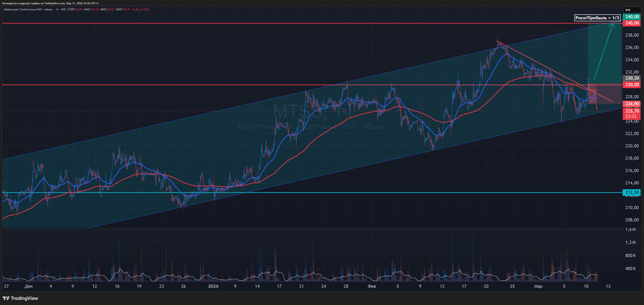644x305 pixels.
Task: Select the cyan 212,50 horizontal line
Action: point(311,192)
